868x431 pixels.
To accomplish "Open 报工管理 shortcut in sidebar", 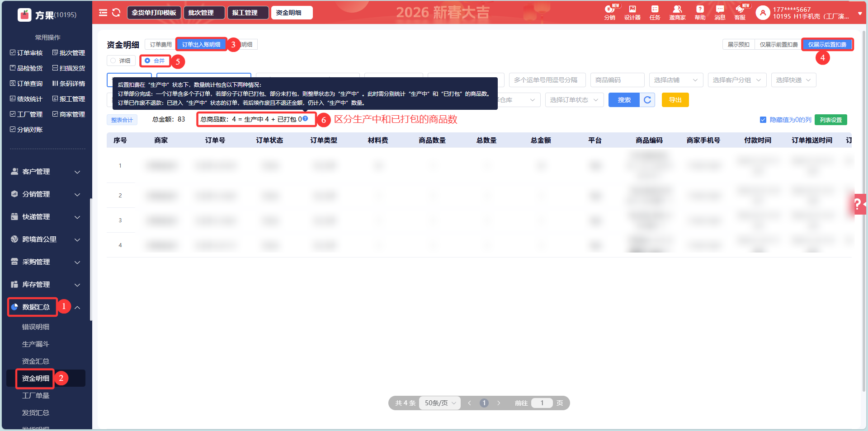I will click(x=69, y=99).
